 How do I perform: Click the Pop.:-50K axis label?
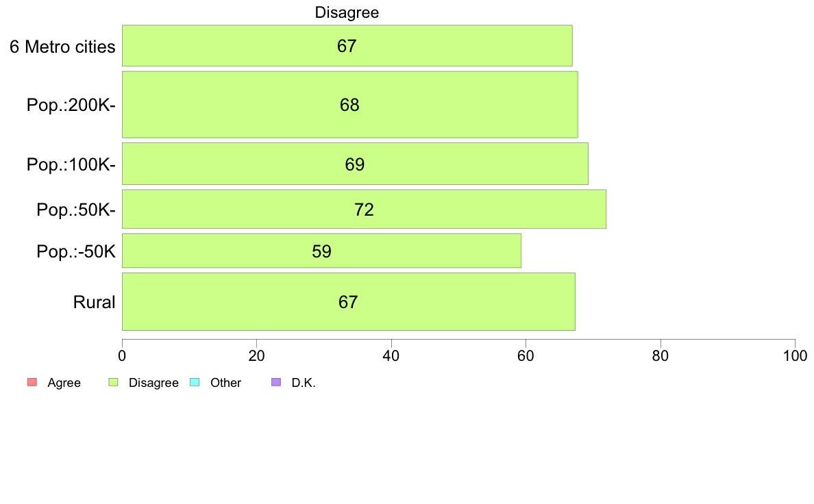[x=76, y=252]
